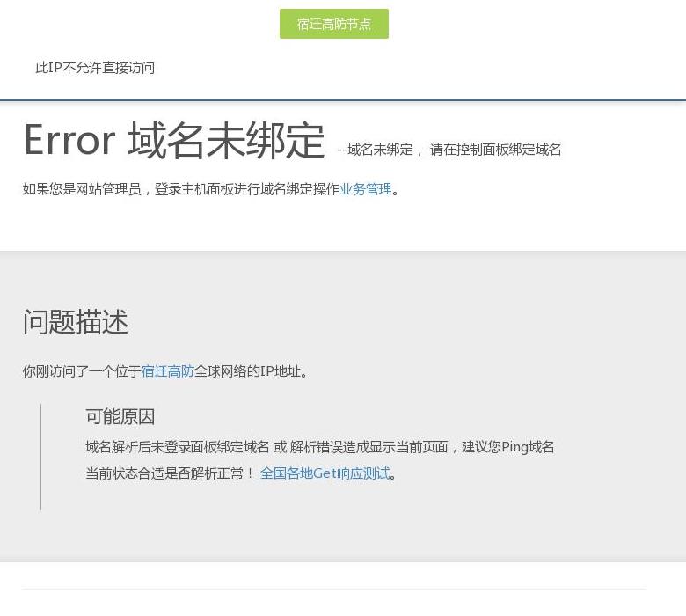Follow the 宿迁高防 link in the description
The width and height of the screenshot is (686, 616).
(168, 371)
